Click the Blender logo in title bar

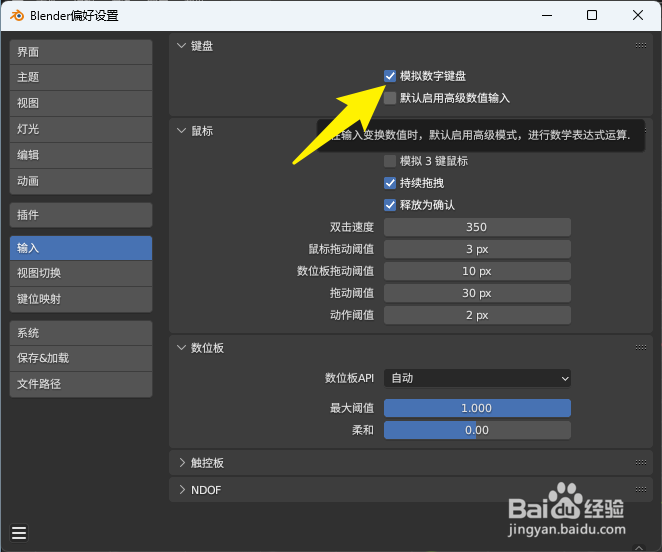click(x=17, y=16)
